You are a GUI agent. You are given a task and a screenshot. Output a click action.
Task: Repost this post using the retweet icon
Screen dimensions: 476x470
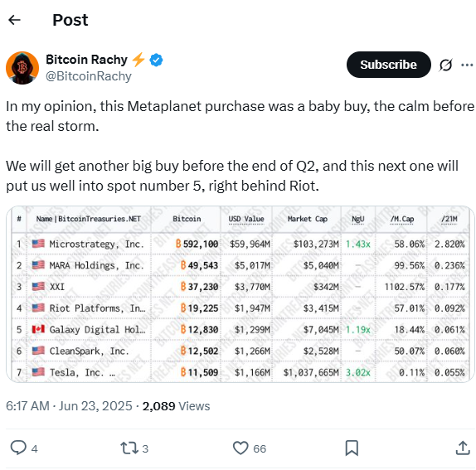(x=129, y=448)
